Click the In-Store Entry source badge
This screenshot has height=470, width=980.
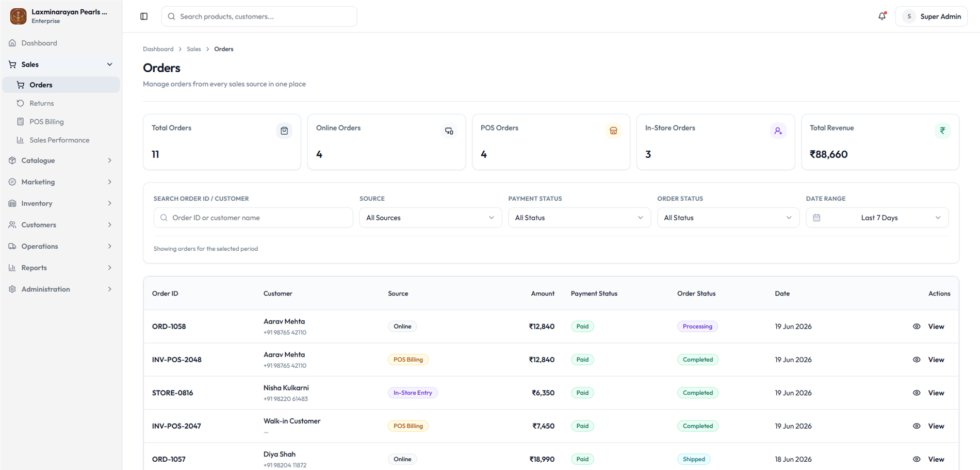(413, 393)
